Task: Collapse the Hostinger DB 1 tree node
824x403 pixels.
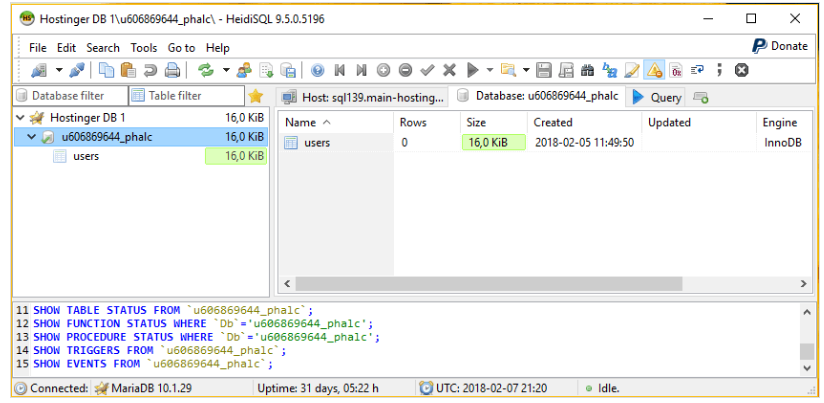Action: (x=20, y=118)
